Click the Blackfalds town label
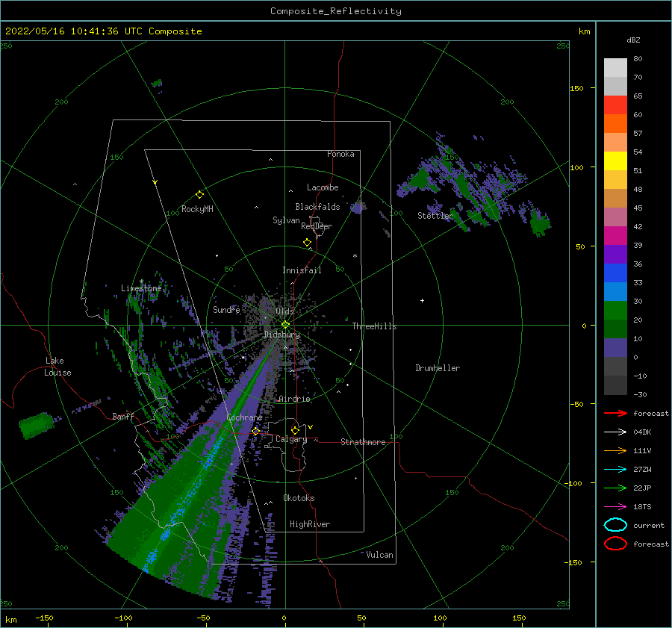672x628 pixels. click(x=317, y=207)
